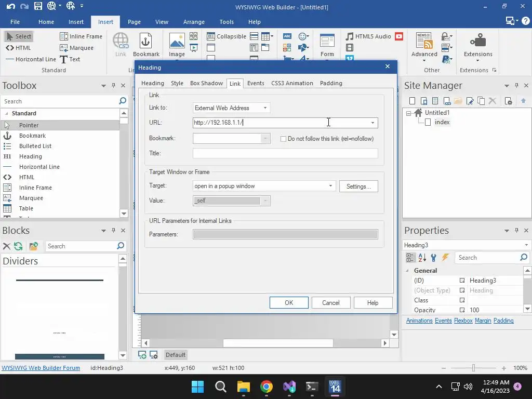This screenshot has height=399, width=532.
Task: Open the File menu
Action: point(15,22)
